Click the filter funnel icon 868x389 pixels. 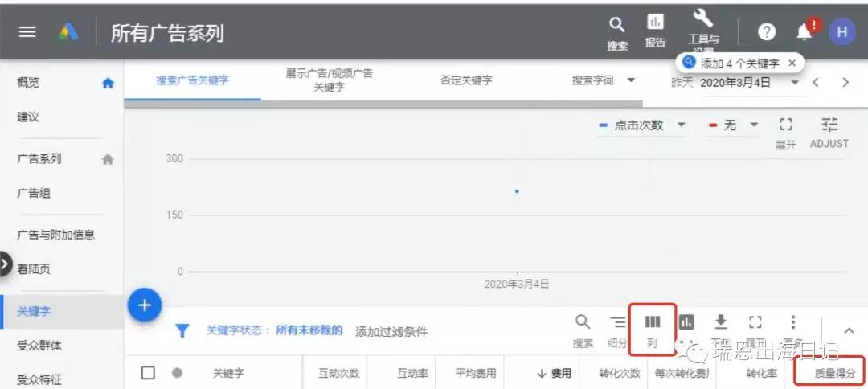tap(182, 331)
